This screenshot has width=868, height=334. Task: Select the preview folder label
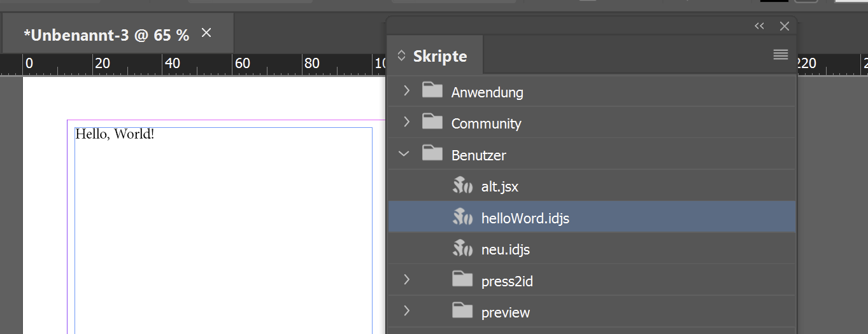click(x=506, y=312)
